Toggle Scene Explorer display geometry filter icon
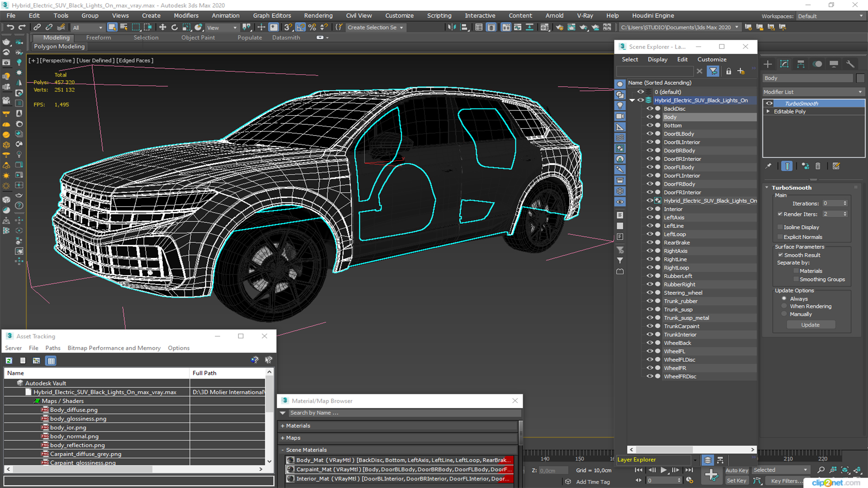Screen dimensions: 868x488 click(620, 84)
